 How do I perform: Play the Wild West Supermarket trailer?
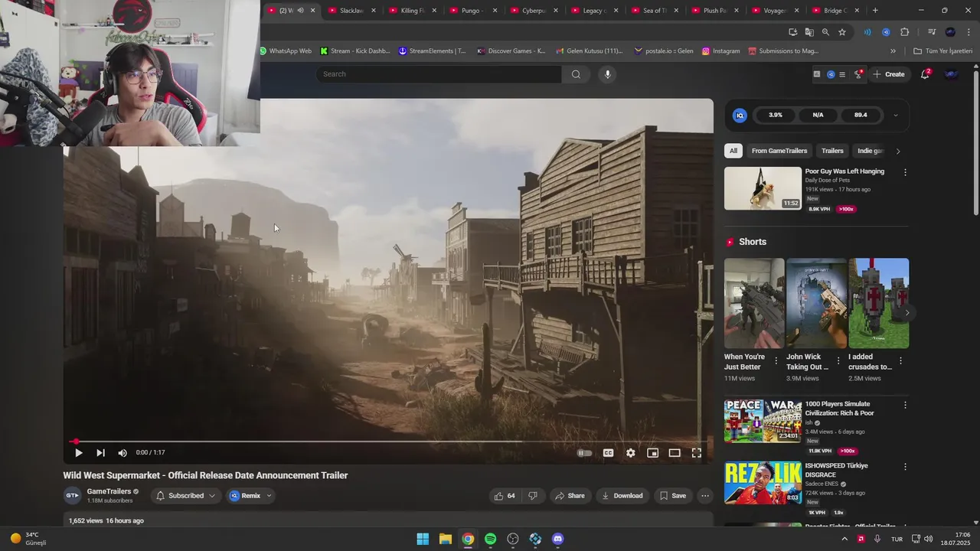click(x=78, y=453)
